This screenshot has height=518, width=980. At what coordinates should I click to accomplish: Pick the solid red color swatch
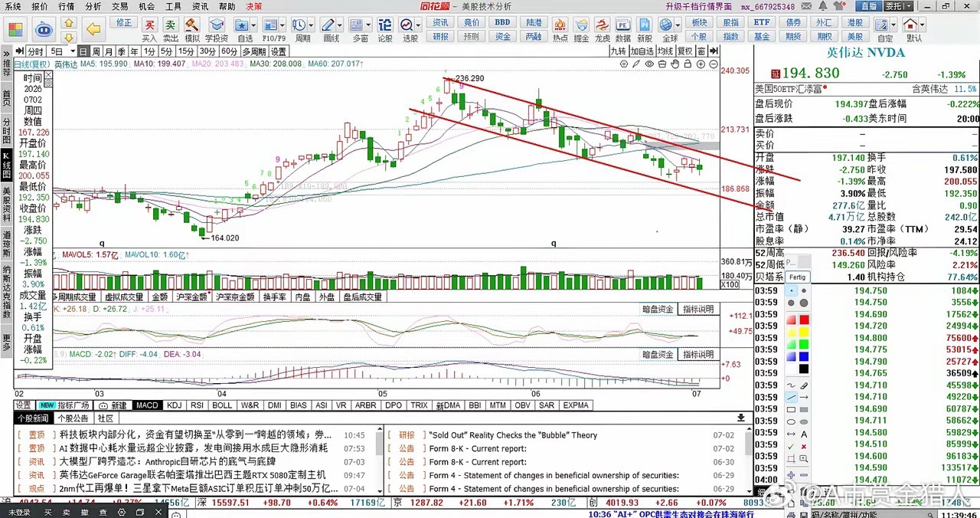[804, 320]
